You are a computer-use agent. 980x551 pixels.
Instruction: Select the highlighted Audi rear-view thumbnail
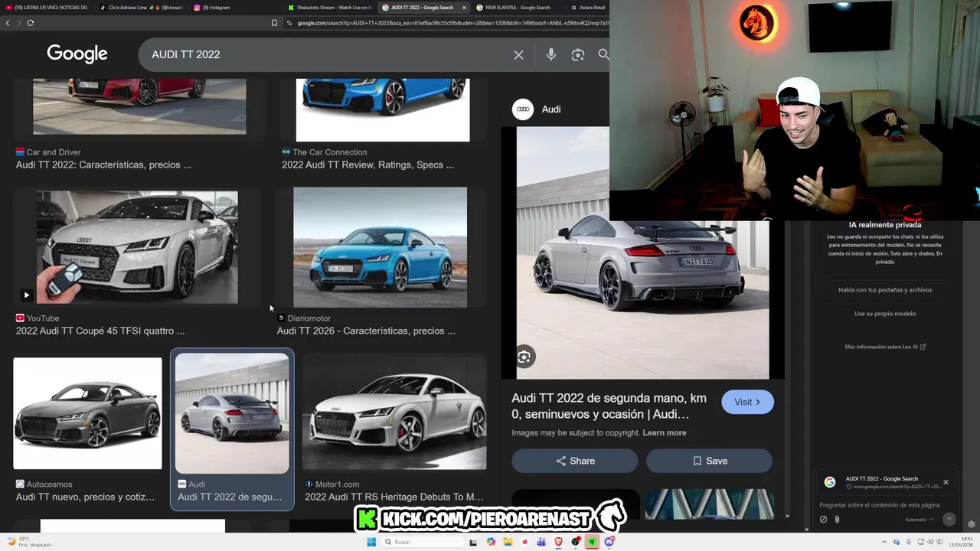[232, 413]
